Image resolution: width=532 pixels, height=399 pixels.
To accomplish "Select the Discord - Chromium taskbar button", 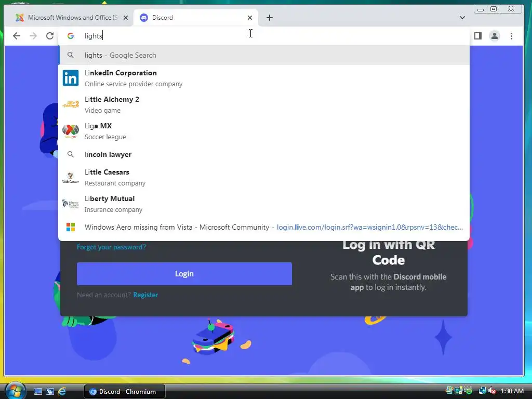I will (x=125, y=392).
